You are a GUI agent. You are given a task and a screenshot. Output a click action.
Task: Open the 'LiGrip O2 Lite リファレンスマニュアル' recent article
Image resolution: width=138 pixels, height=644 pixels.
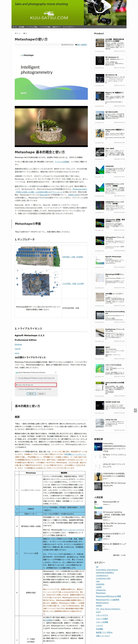click(114, 466)
